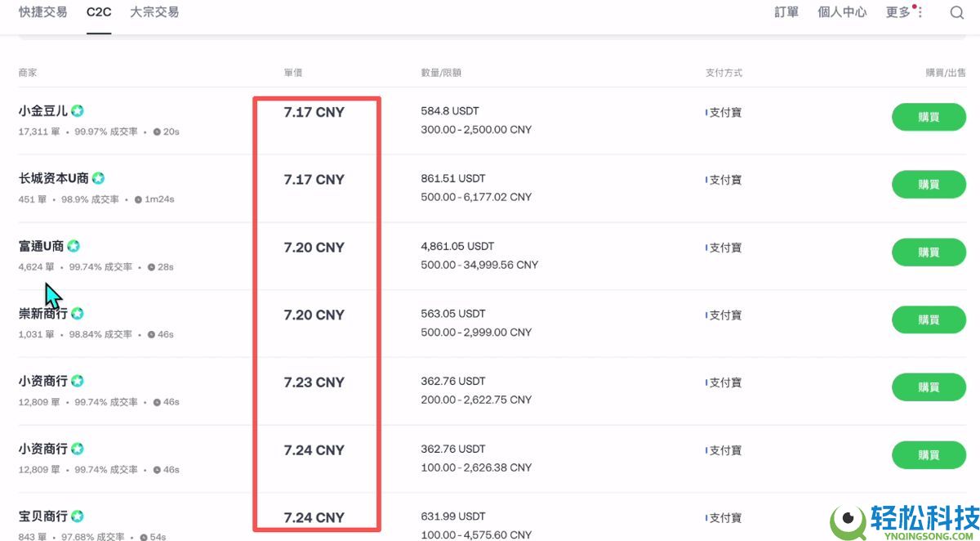
Task: Open the 訂單 orders menu
Action: (786, 12)
